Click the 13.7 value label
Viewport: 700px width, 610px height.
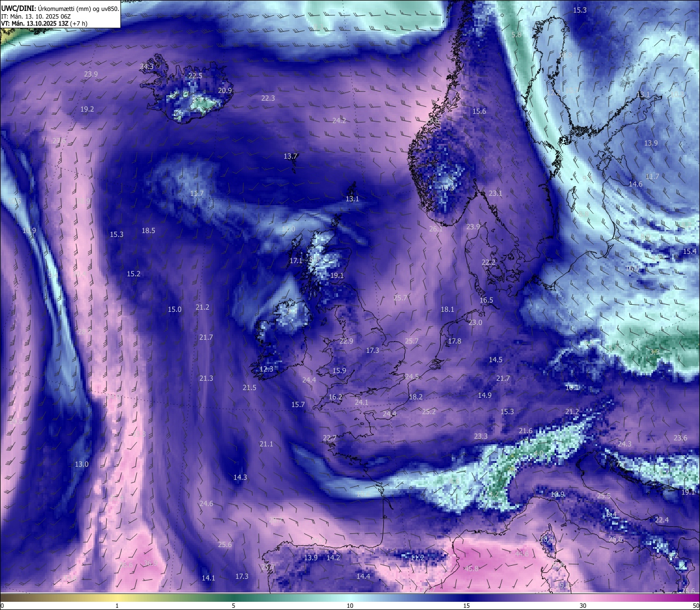[290, 156]
